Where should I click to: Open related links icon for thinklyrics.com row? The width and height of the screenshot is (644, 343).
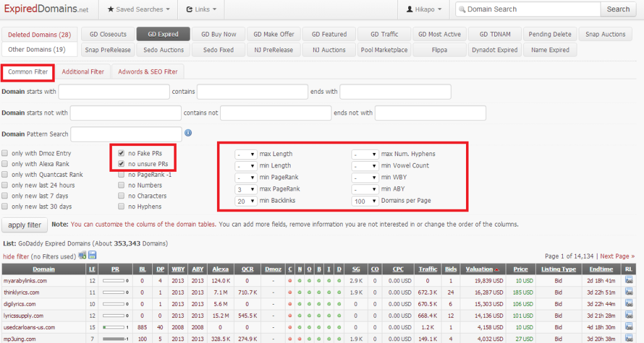click(629, 291)
